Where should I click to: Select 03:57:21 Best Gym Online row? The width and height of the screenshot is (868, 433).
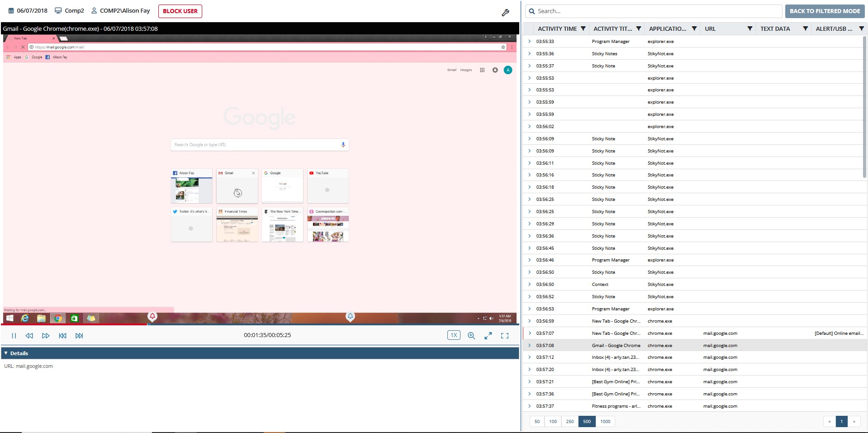pos(695,381)
